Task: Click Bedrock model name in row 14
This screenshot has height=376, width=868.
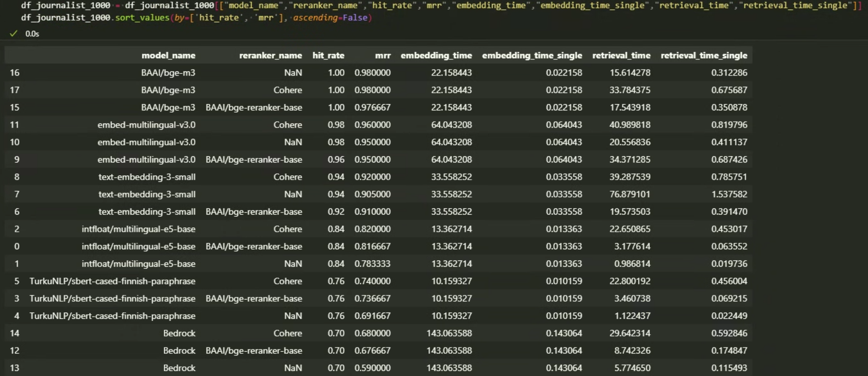Action: click(x=179, y=333)
